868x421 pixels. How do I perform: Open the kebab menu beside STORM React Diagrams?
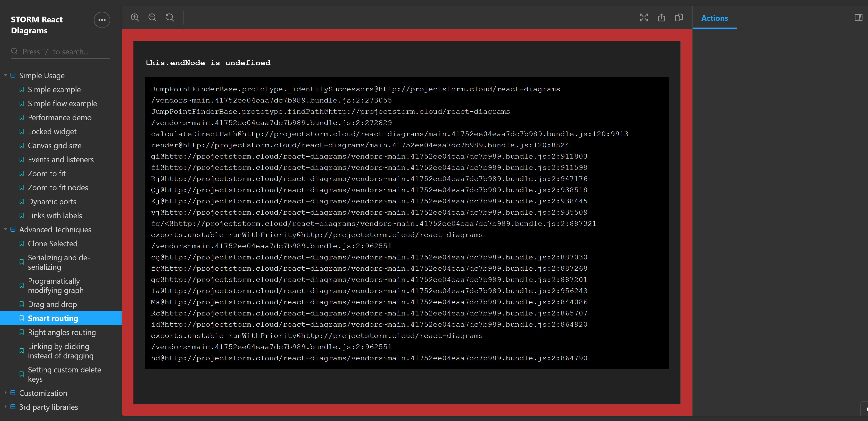tap(102, 20)
